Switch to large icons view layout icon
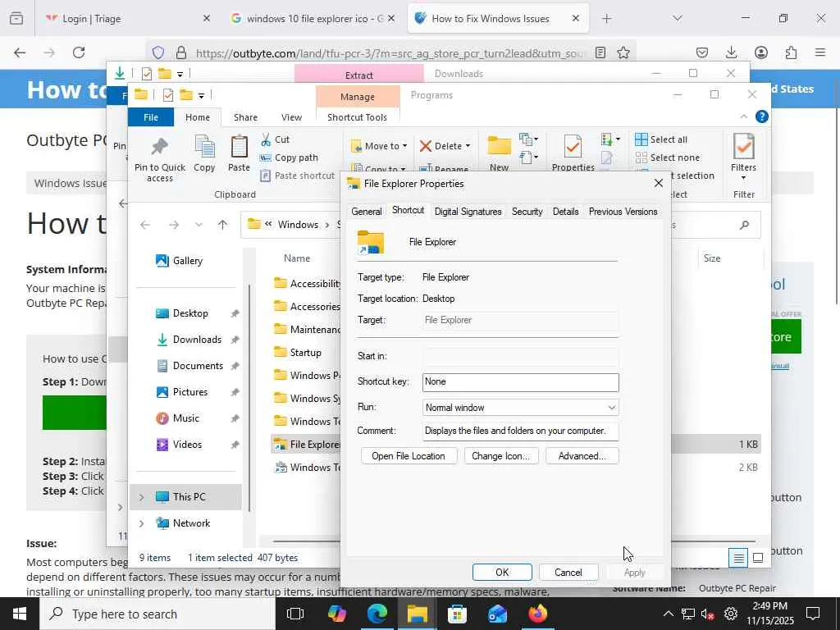Screen dimensions: 840x630 [757, 558]
